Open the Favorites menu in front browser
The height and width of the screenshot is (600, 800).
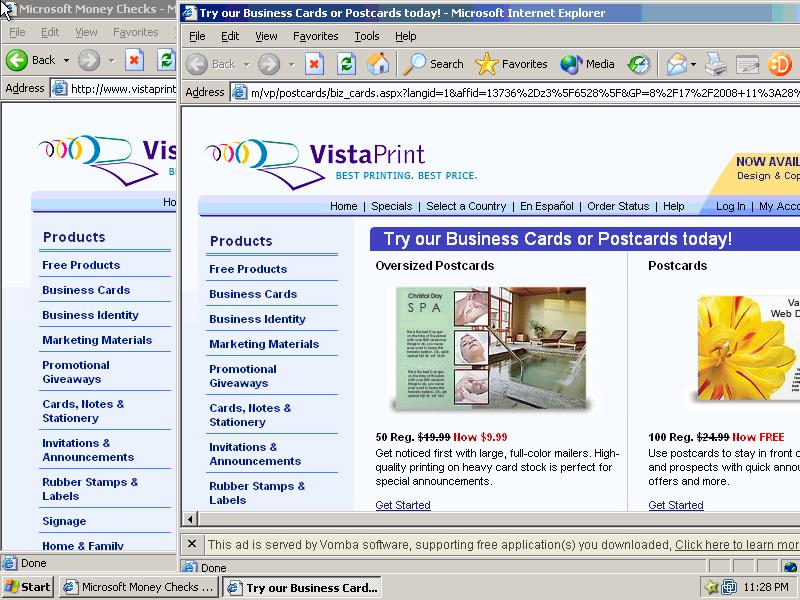click(x=315, y=36)
